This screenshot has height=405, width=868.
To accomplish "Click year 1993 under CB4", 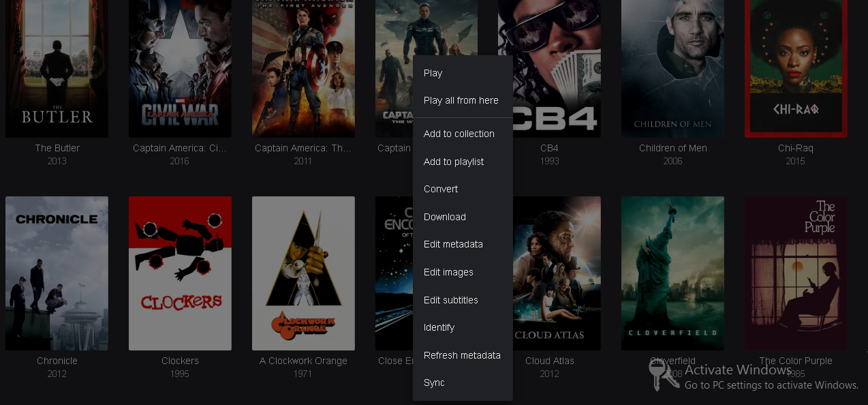I will pos(549,161).
